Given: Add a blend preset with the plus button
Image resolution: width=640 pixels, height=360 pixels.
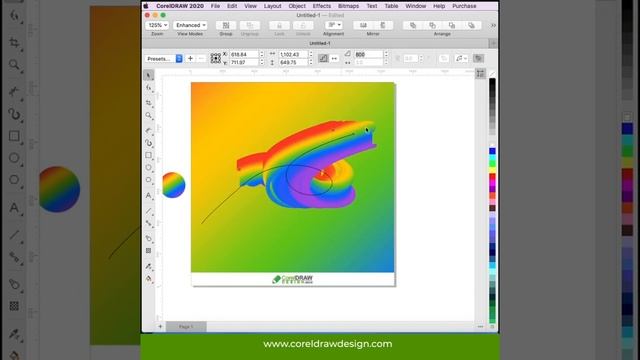Looking at the screenshot, I should 190,59.
